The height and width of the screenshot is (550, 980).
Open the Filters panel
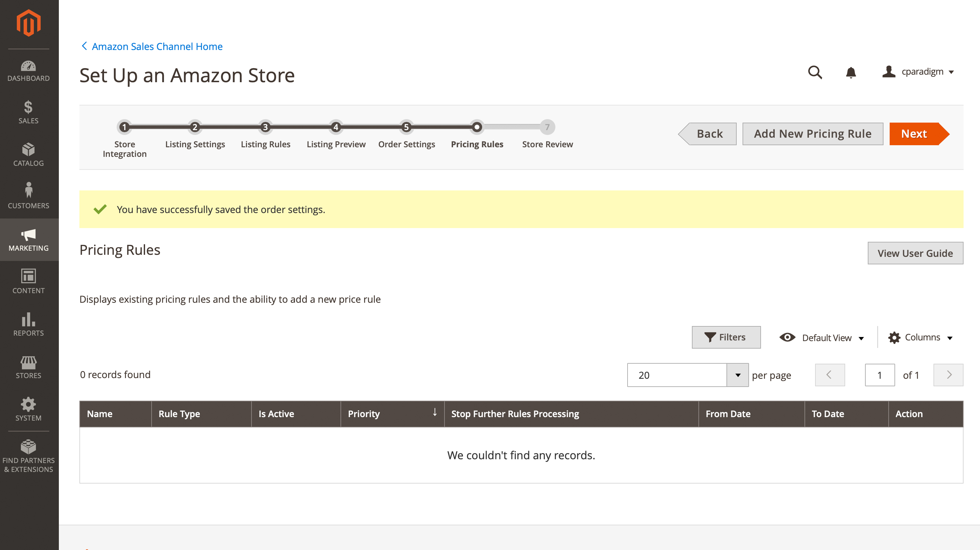tap(726, 337)
